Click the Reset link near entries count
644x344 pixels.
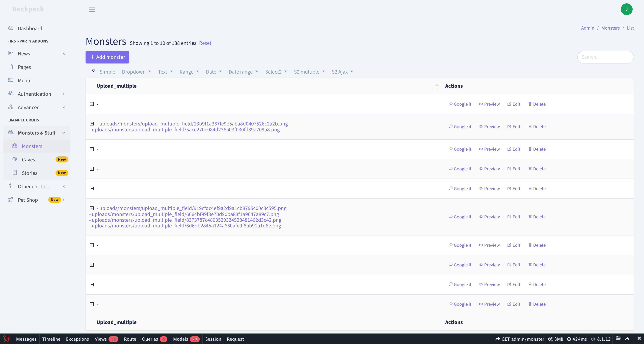205,43
